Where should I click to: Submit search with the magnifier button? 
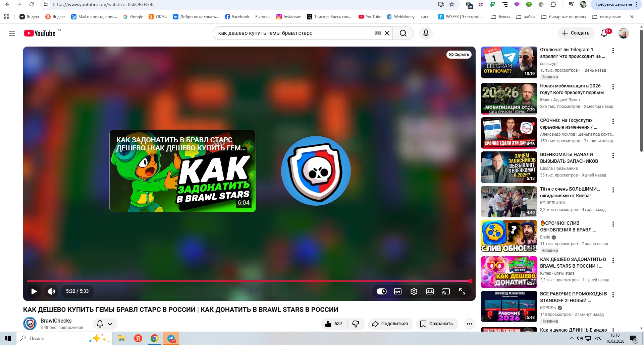tap(403, 33)
